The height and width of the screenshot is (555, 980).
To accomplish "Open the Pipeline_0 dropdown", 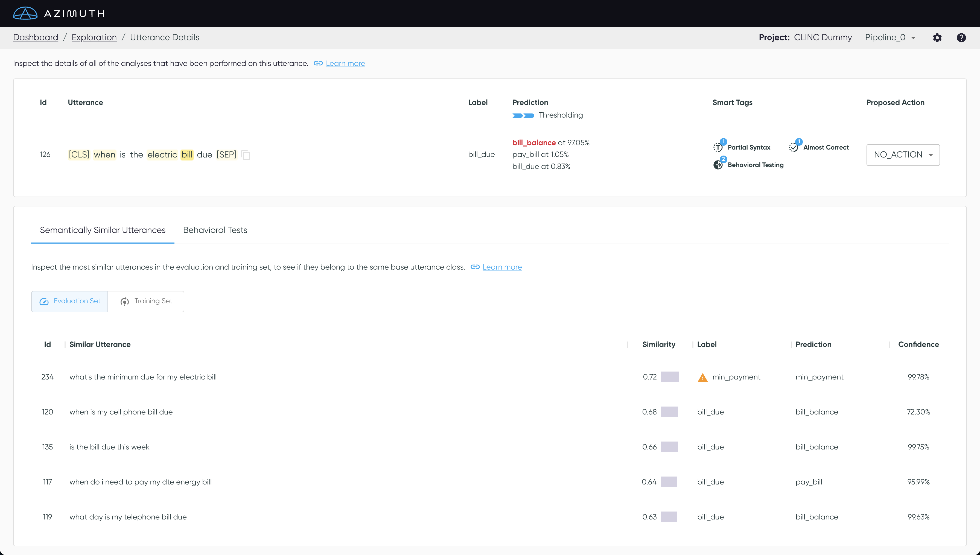I will (x=891, y=38).
